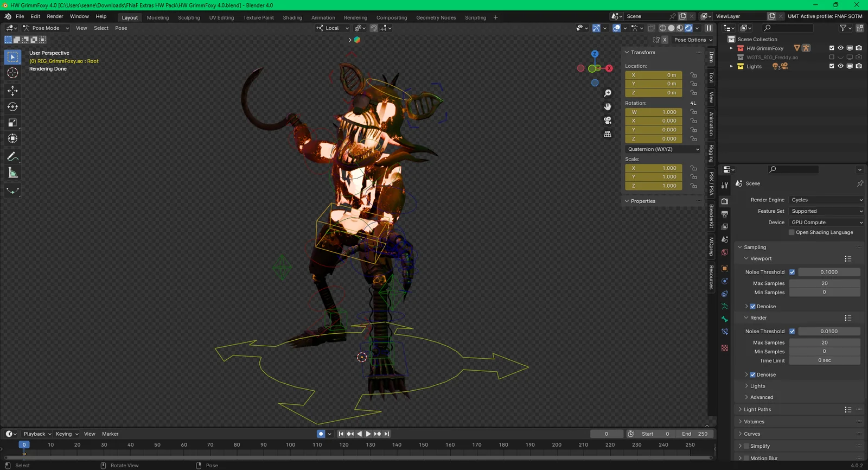Screen dimensions: 868x470
Task: Open the Render Engine dropdown
Action: (826, 200)
